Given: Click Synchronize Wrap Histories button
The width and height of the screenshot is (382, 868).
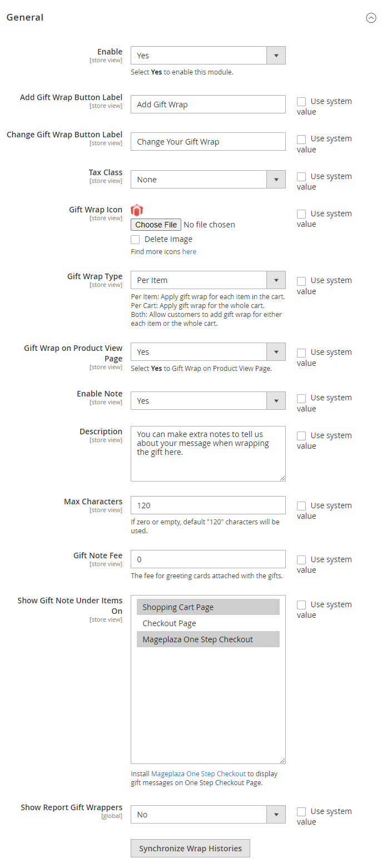Looking at the screenshot, I should [190, 849].
